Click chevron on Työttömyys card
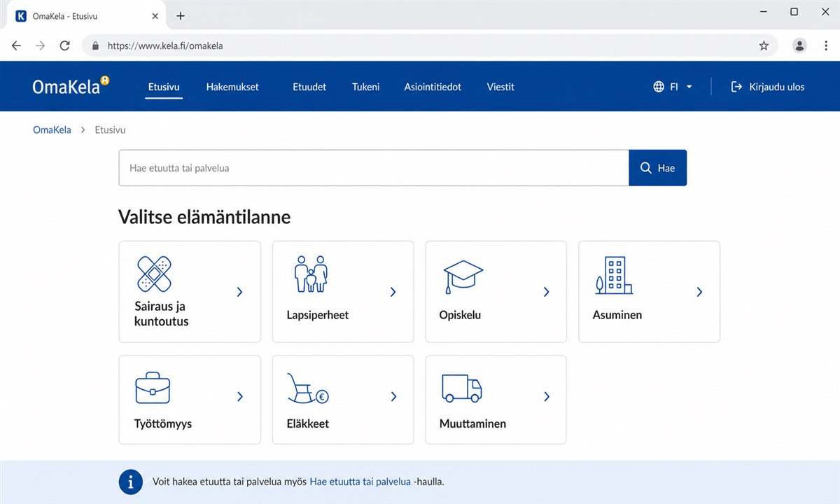This screenshot has height=504, width=840. point(239,396)
